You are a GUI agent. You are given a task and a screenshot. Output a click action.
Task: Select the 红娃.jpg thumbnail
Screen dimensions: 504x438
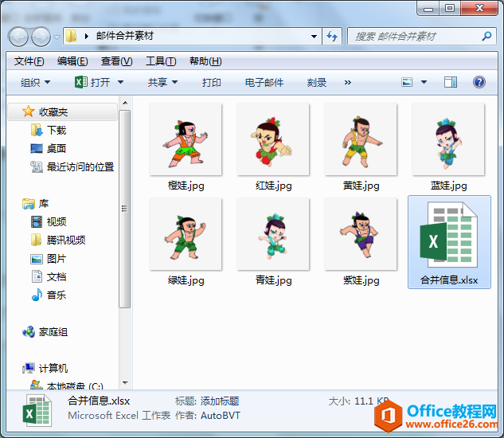point(273,139)
